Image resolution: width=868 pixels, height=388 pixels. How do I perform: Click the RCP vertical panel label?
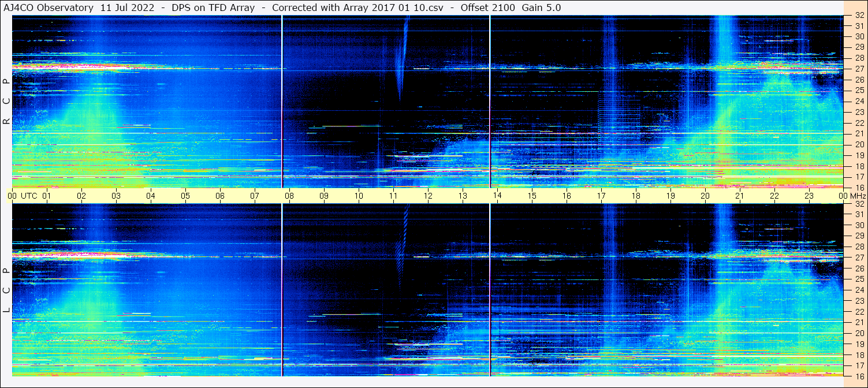pyautogui.click(x=6, y=101)
